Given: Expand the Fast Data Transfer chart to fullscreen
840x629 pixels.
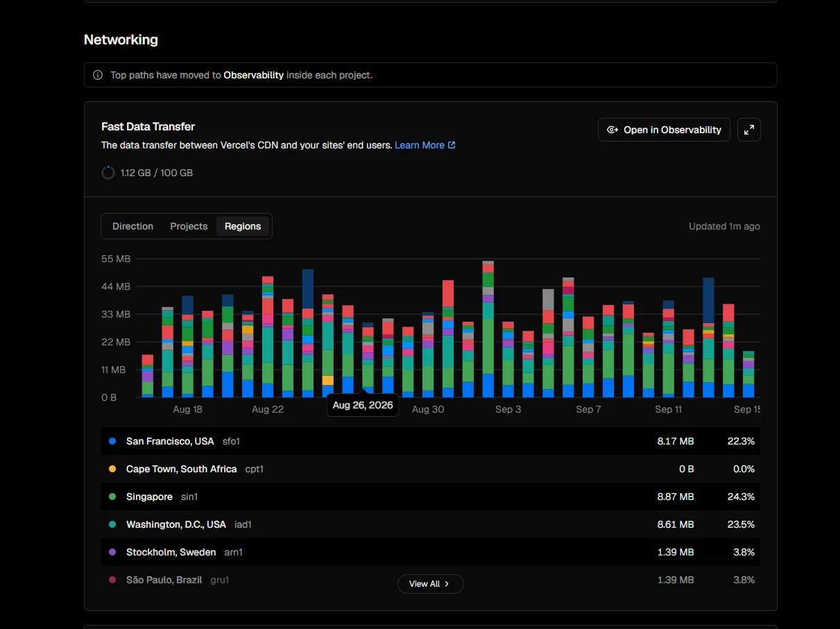Looking at the screenshot, I should tap(749, 130).
